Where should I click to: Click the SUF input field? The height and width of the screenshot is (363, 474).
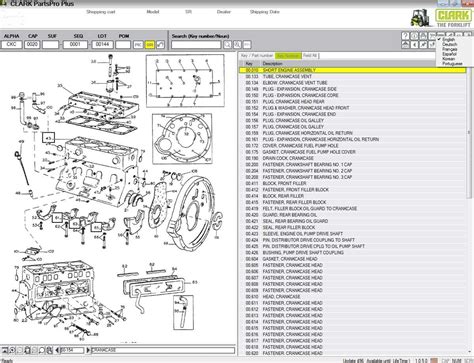pyautogui.click(x=51, y=44)
